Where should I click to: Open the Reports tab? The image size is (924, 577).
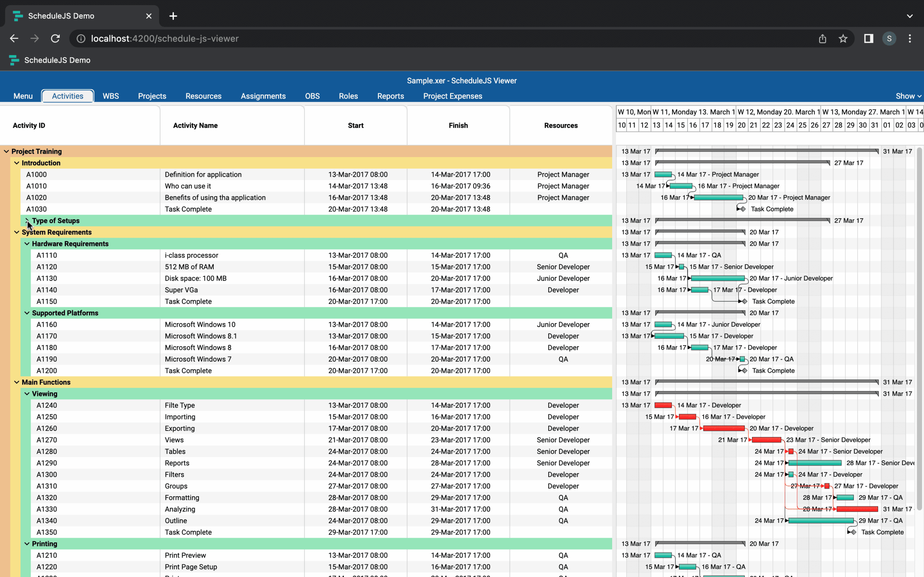point(390,96)
